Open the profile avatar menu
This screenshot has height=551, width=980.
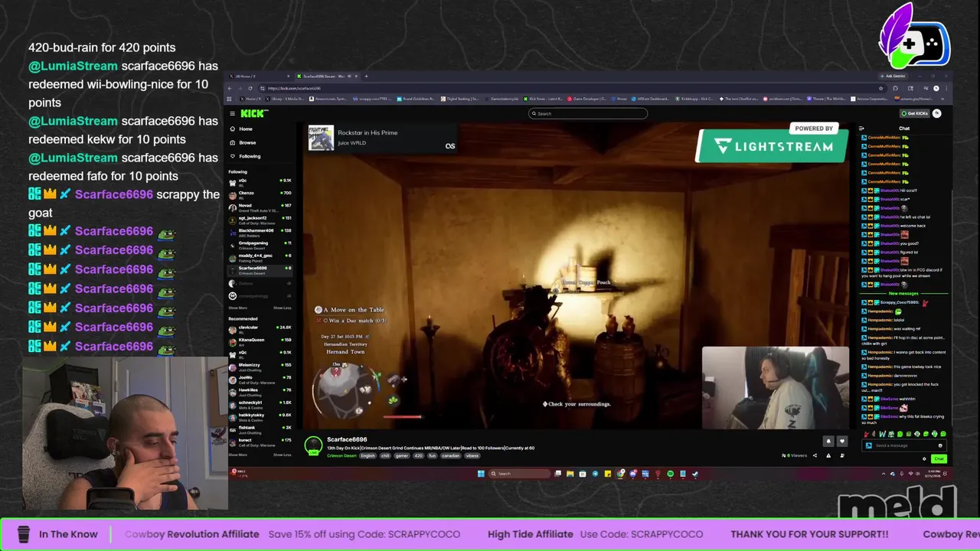pos(936,113)
